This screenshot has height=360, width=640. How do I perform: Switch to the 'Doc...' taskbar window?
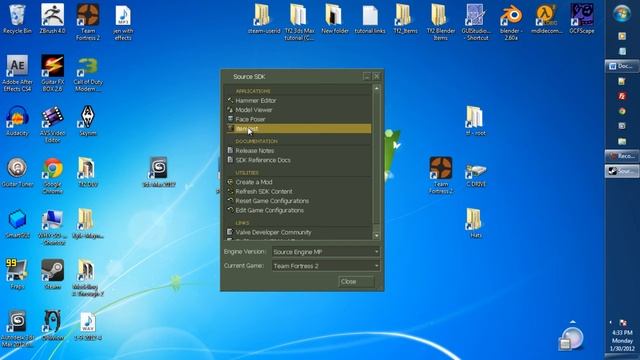(x=622, y=66)
